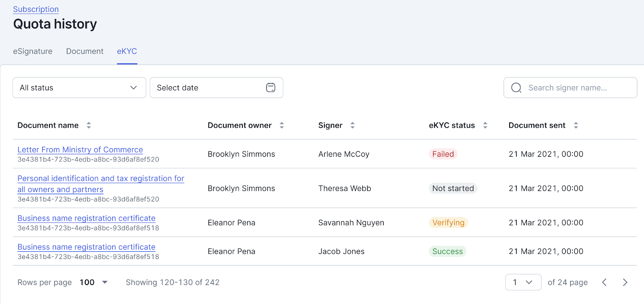Open the Personal identification and tax registration link
The height and width of the screenshot is (304, 644).
[x=101, y=178]
